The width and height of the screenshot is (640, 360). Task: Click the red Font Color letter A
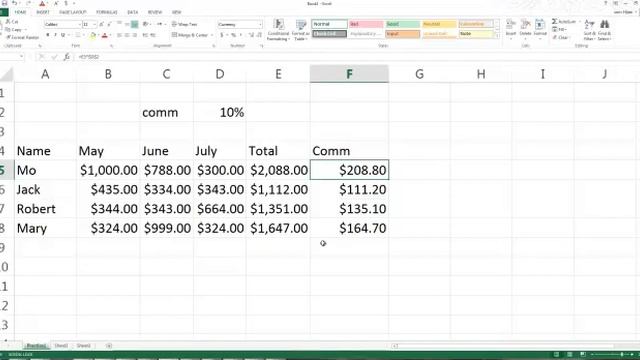pos(104,36)
